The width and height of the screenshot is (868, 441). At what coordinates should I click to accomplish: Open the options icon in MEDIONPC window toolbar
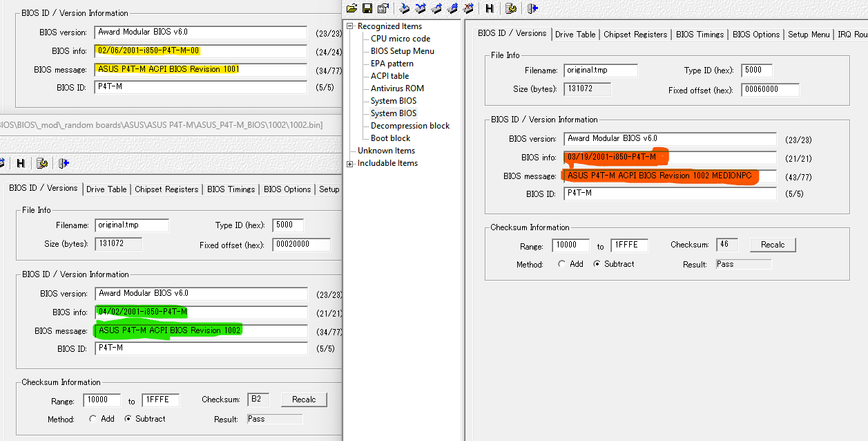point(511,8)
